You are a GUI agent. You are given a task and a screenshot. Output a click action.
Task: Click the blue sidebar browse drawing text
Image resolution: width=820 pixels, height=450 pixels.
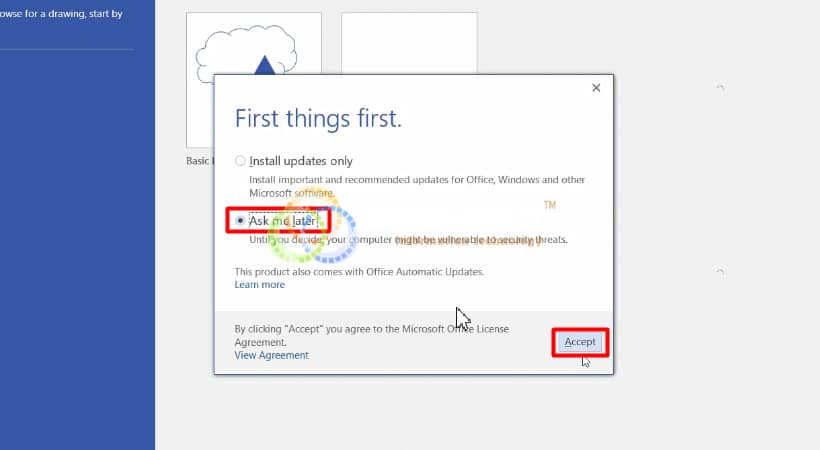point(61,14)
